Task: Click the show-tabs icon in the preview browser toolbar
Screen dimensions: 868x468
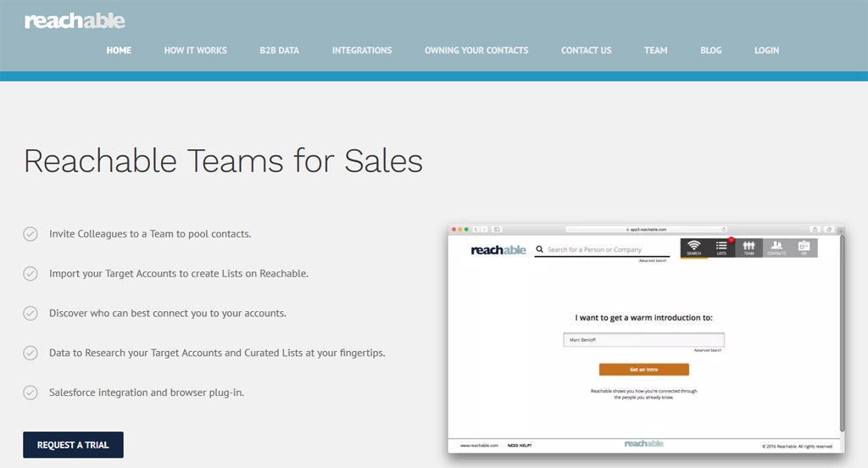Action: 829,229
